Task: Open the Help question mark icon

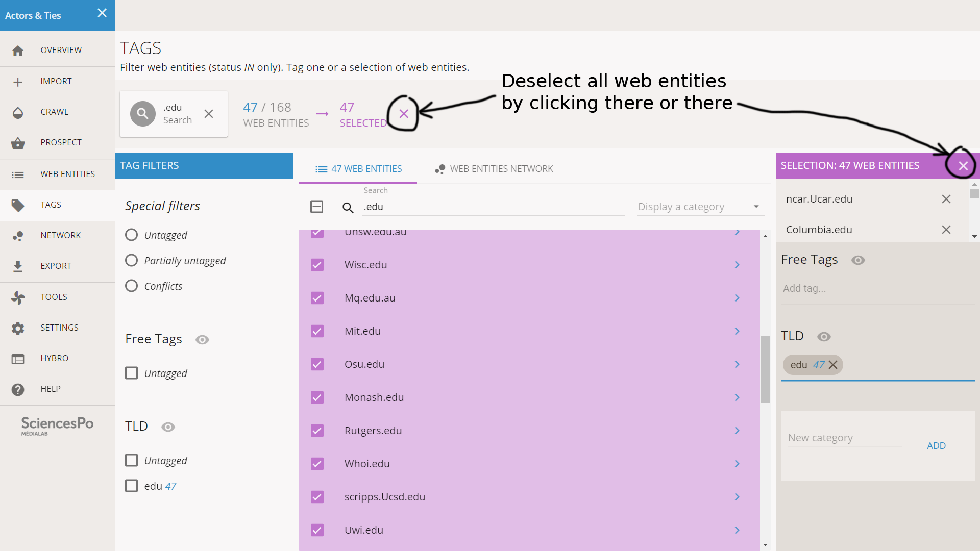Action: [x=18, y=389]
